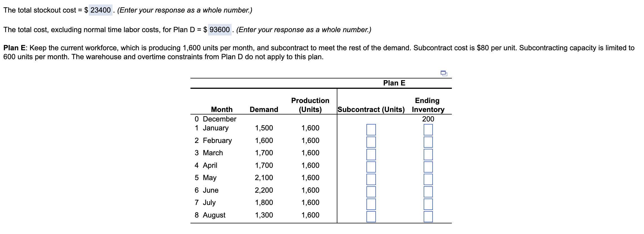
Task: Click June Ending Inventory input box
Action: 428,192
